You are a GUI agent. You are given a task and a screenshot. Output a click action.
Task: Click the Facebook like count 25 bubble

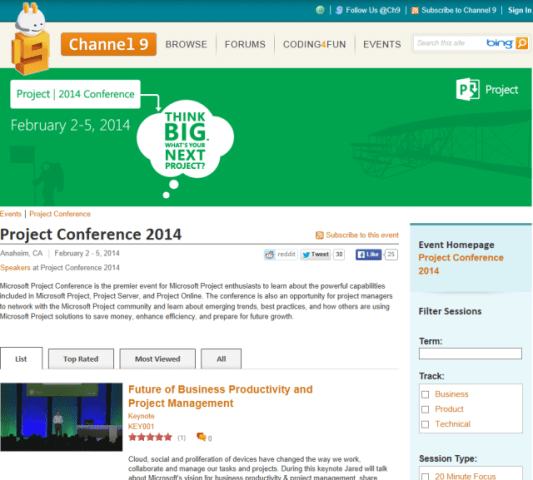[391, 255]
